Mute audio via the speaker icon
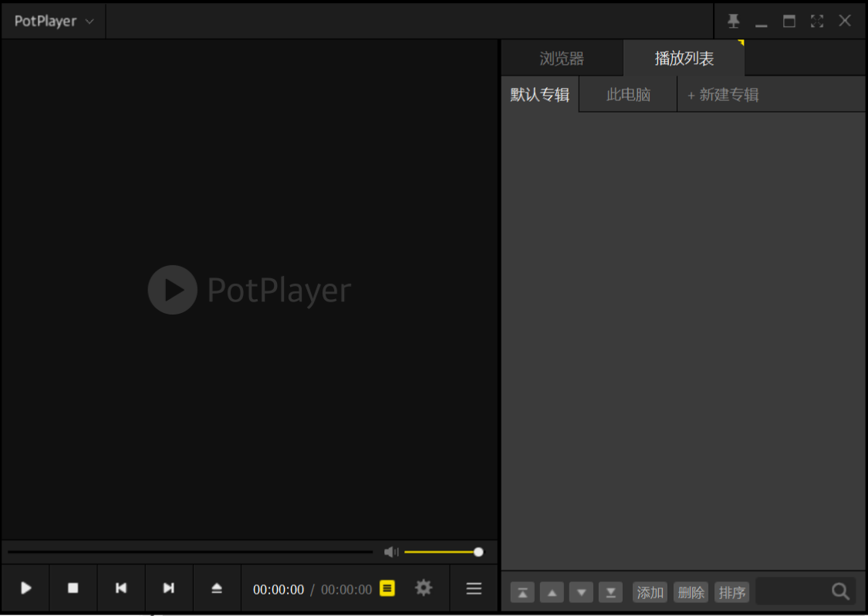 tap(391, 552)
